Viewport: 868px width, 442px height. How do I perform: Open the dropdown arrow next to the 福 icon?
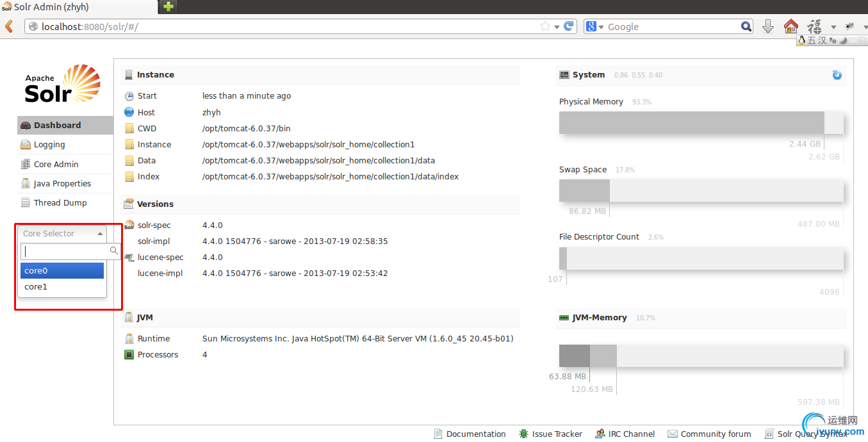click(833, 27)
